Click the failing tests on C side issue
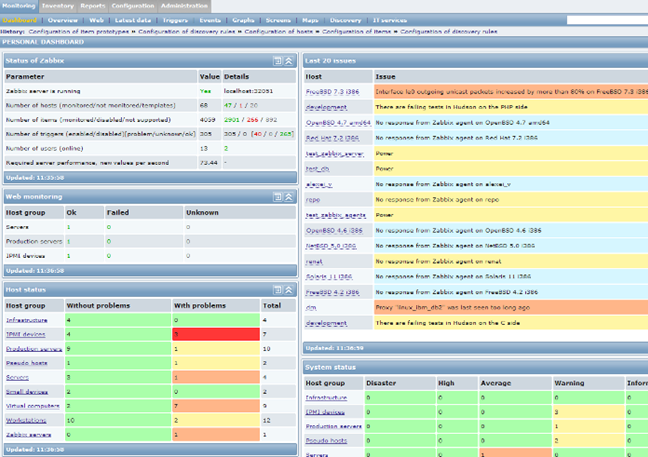 pyautogui.click(x=448, y=323)
